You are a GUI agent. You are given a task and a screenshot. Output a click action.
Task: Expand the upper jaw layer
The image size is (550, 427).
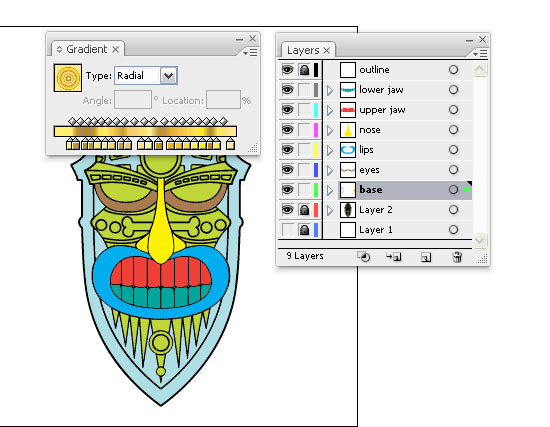pyautogui.click(x=330, y=110)
